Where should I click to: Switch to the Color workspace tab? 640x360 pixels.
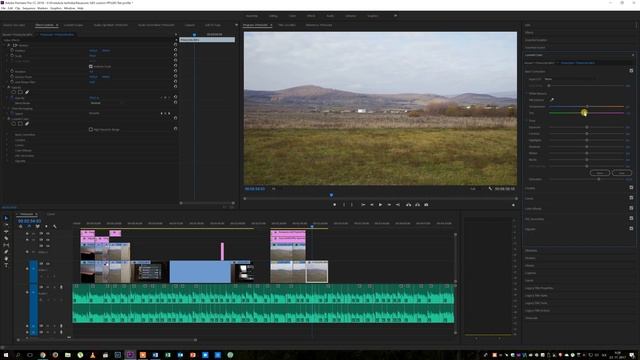coord(292,16)
